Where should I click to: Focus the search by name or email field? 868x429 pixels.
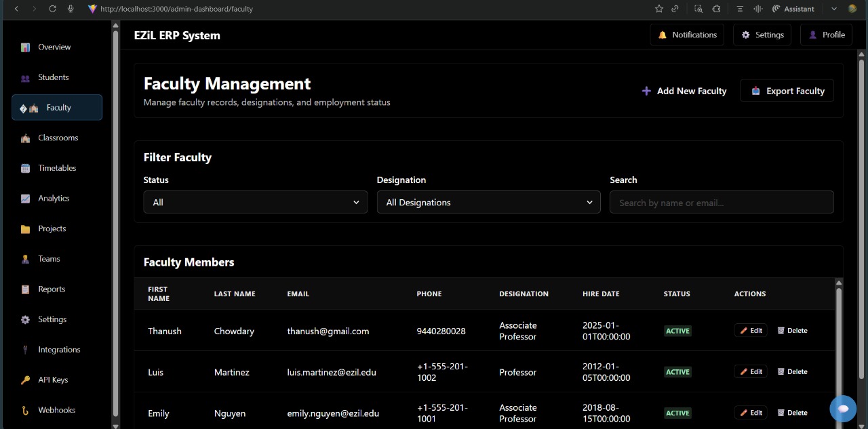point(721,203)
